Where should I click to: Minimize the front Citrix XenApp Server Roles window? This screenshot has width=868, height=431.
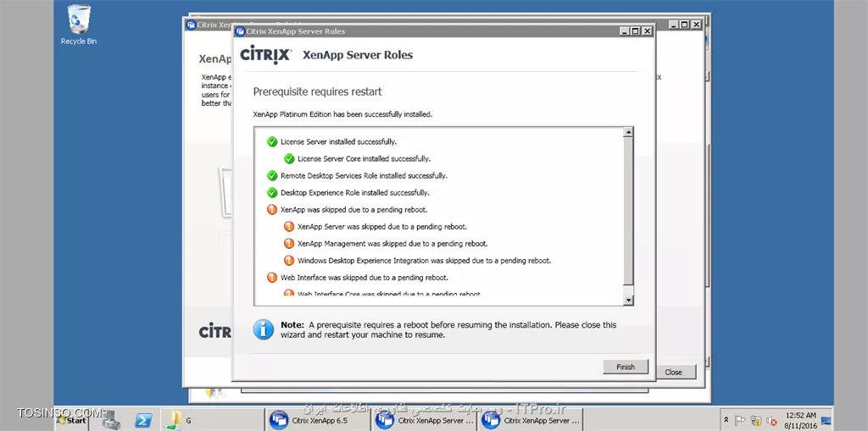[625, 31]
